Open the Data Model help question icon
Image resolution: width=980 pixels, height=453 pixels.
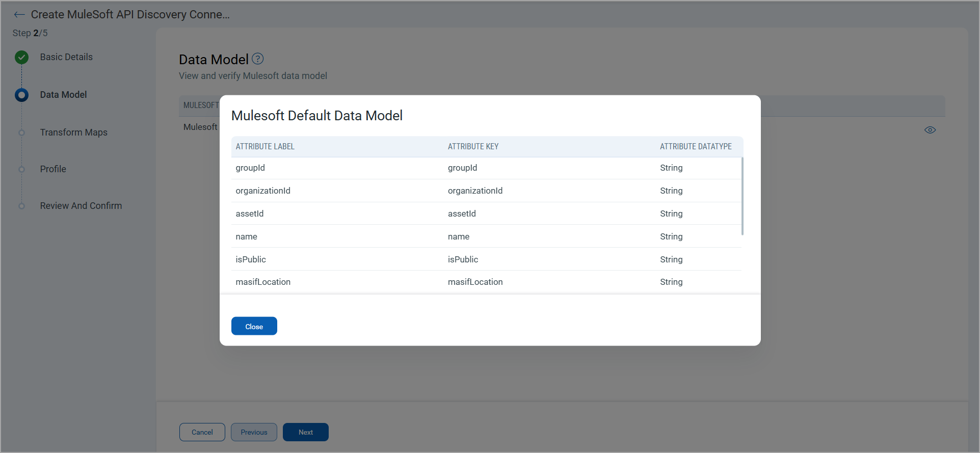258,59
